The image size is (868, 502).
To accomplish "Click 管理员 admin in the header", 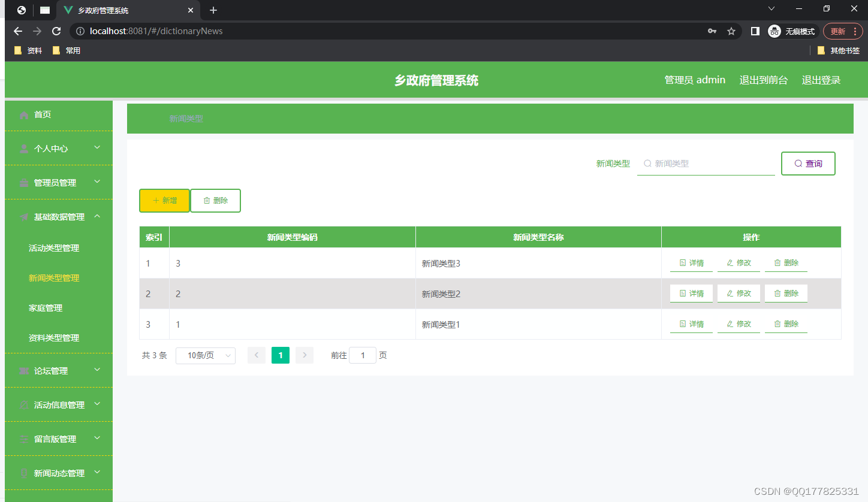I will pyautogui.click(x=695, y=80).
